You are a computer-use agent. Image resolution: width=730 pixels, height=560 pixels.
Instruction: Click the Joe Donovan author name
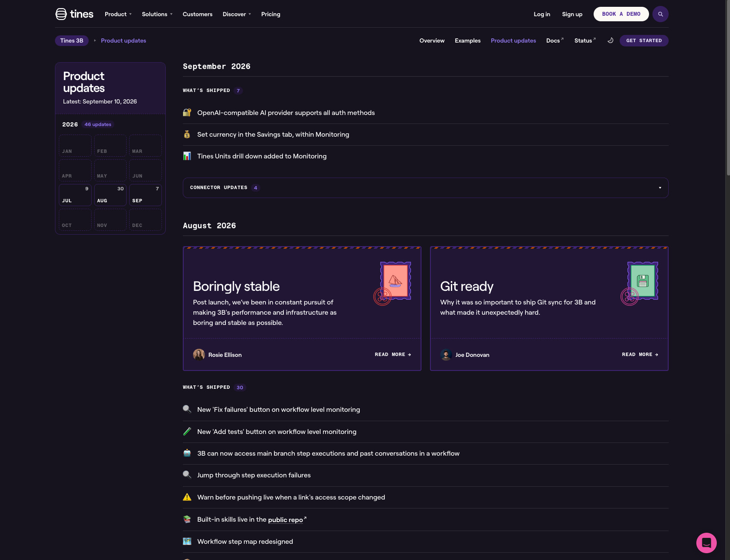pyautogui.click(x=472, y=355)
